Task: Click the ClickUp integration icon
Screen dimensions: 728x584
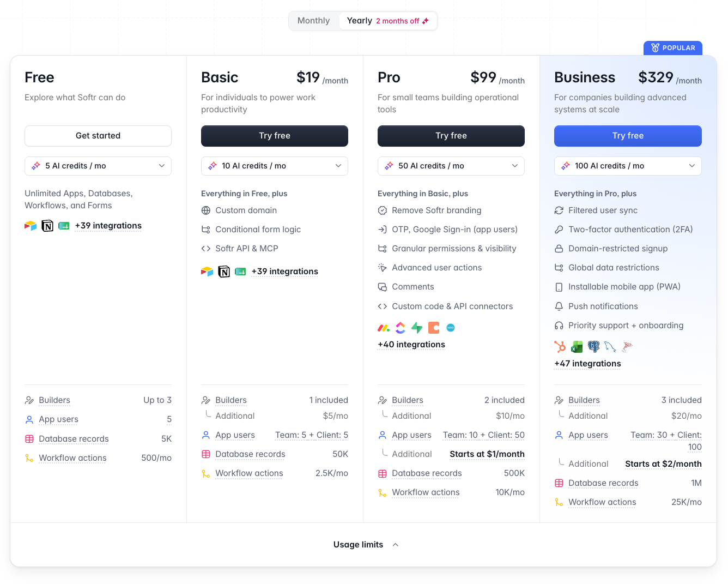Action: (x=401, y=328)
